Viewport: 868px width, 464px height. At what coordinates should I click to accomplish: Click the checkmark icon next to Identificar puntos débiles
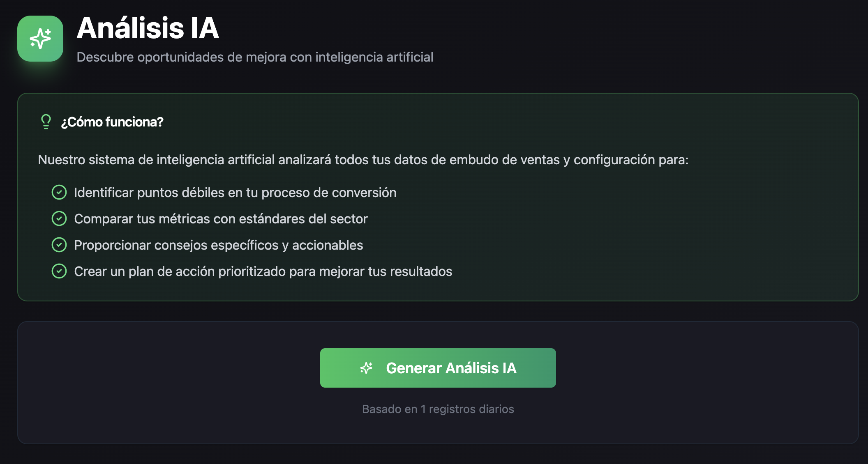pyautogui.click(x=60, y=192)
